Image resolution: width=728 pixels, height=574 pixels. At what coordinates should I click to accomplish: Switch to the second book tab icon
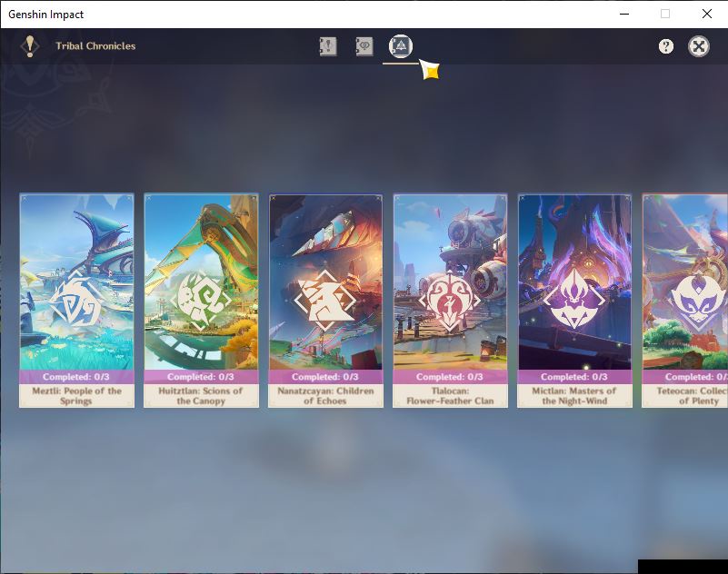coord(364,46)
